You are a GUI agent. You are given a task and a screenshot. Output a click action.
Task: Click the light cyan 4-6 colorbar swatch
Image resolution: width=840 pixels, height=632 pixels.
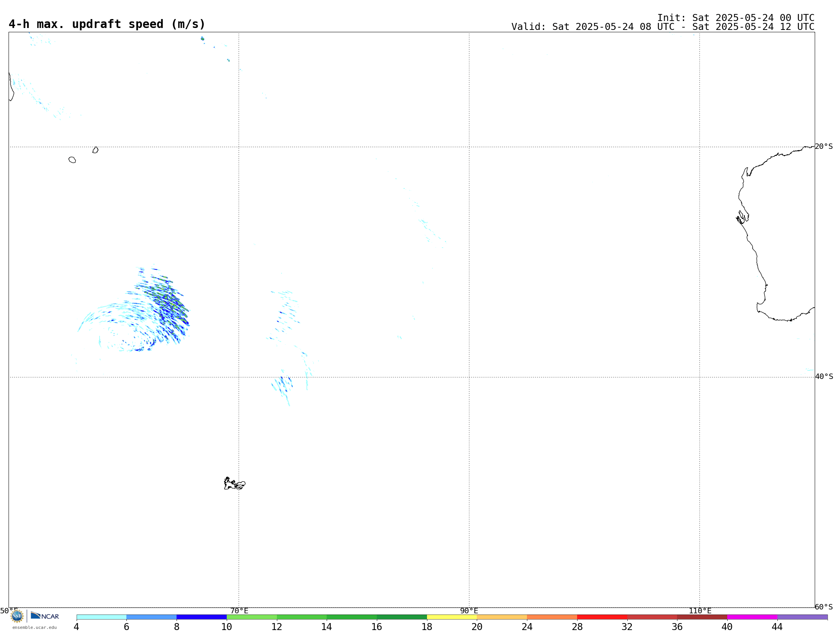[101, 617]
